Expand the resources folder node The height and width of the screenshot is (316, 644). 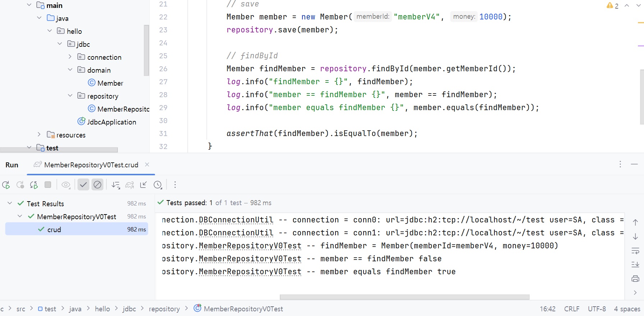point(39,135)
